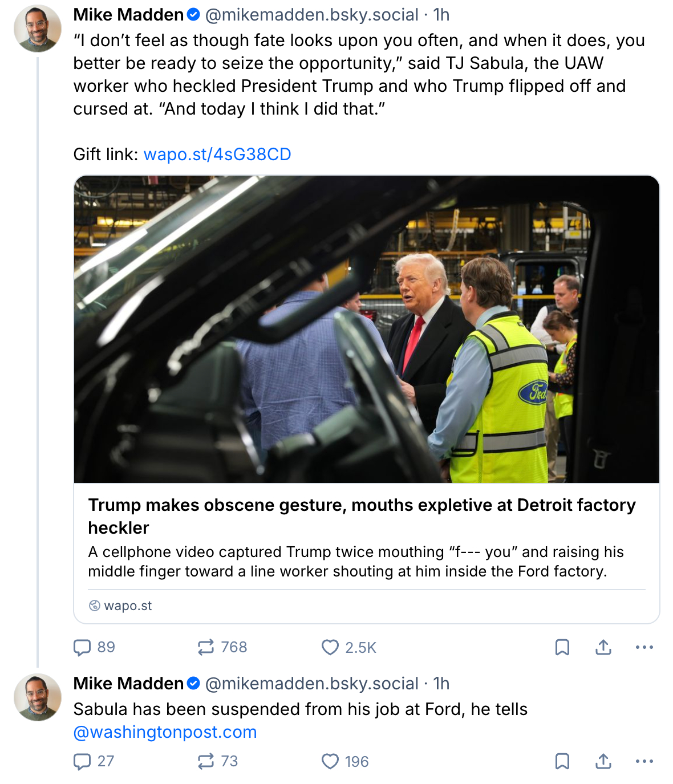The image size is (673, 784).
Task: Open Mike Madden's name on the first post
Action: (x=128, y=15)
